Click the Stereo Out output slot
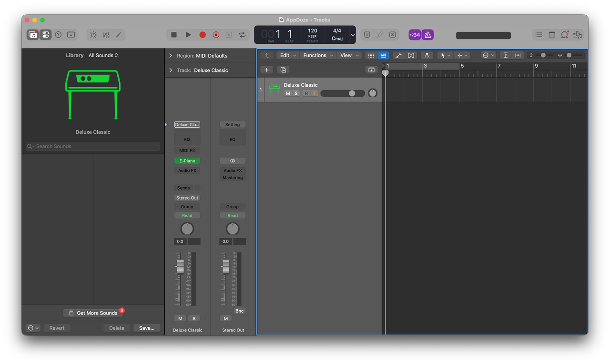The image size is (610, 364). pyautogui.click(x=187, y=198)
